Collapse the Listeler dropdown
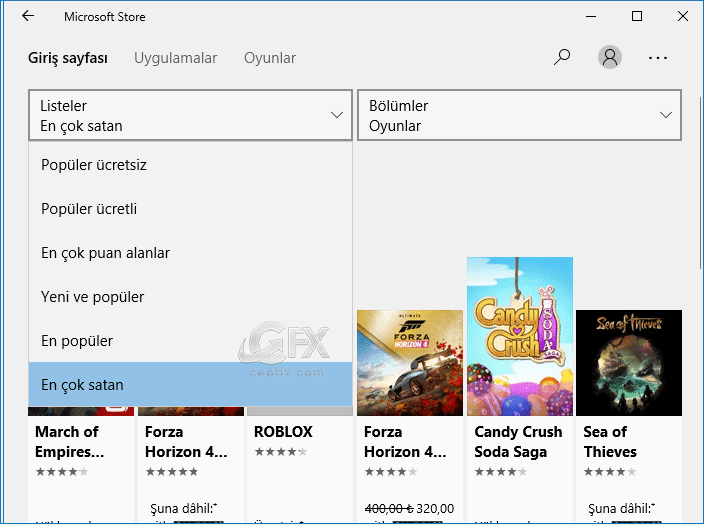 point(190,115)
